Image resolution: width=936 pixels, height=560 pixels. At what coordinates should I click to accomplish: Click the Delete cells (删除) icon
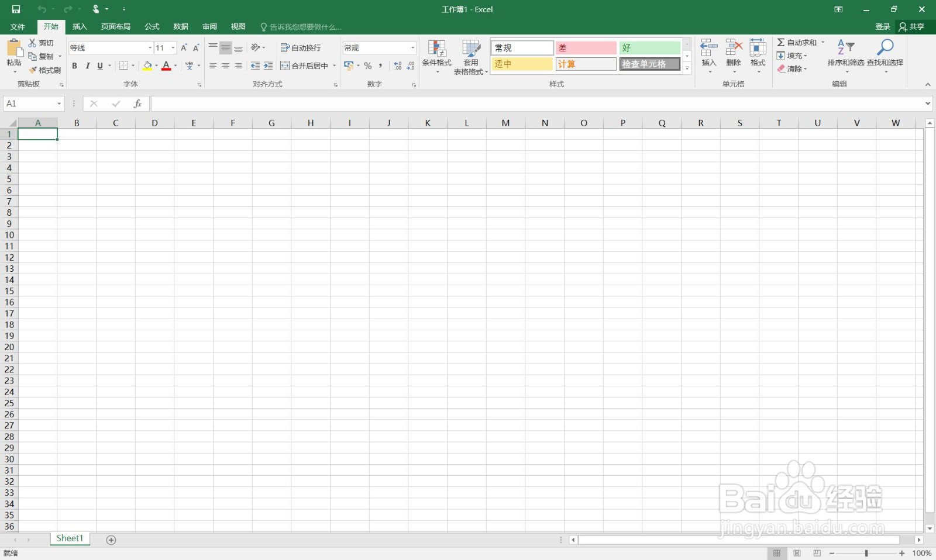[x=734, y=49]
